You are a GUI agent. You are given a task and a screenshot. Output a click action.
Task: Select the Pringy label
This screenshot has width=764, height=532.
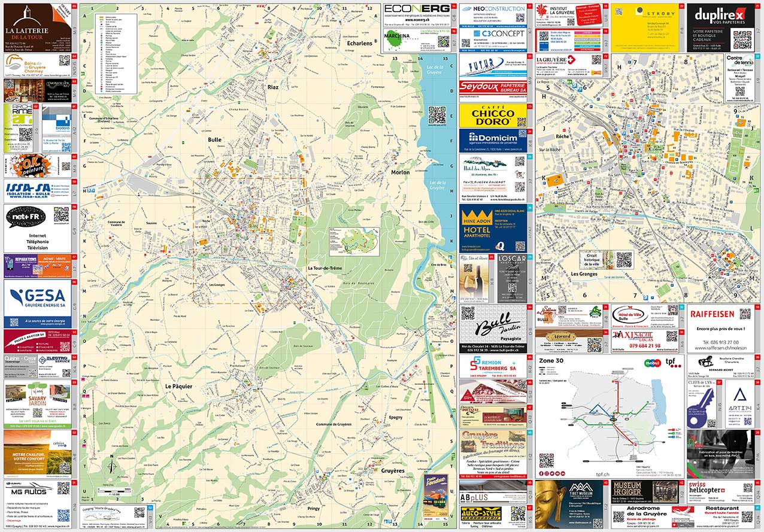313,509
